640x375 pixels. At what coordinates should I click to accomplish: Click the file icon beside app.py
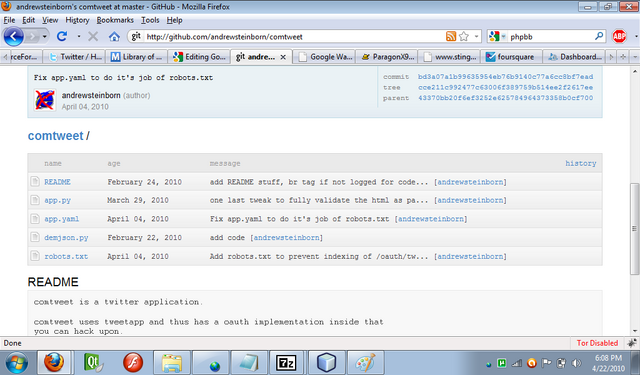click(35, 200)
